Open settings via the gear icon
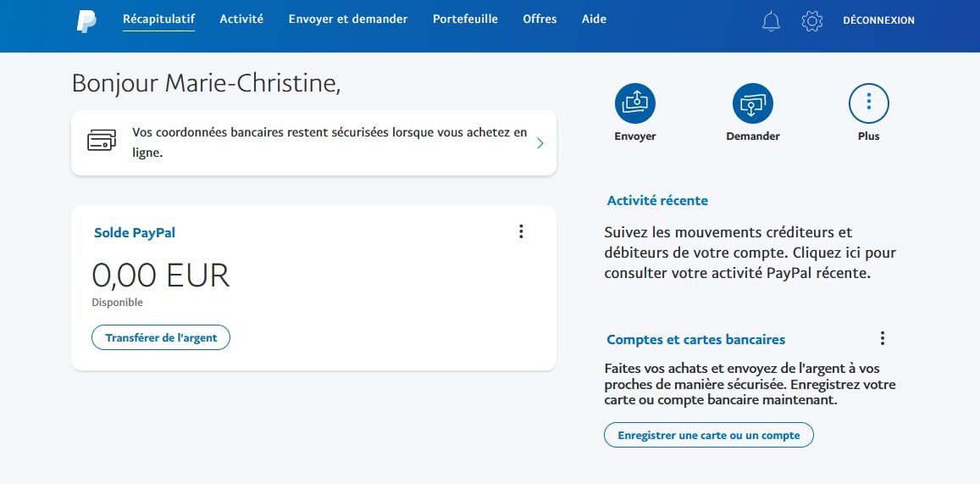Viewport: 980px width, 484px height. [x=812, y=21]
